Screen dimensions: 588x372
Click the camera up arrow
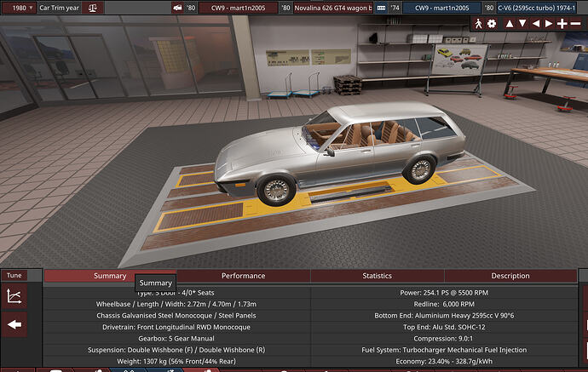[x=510, y=24]
